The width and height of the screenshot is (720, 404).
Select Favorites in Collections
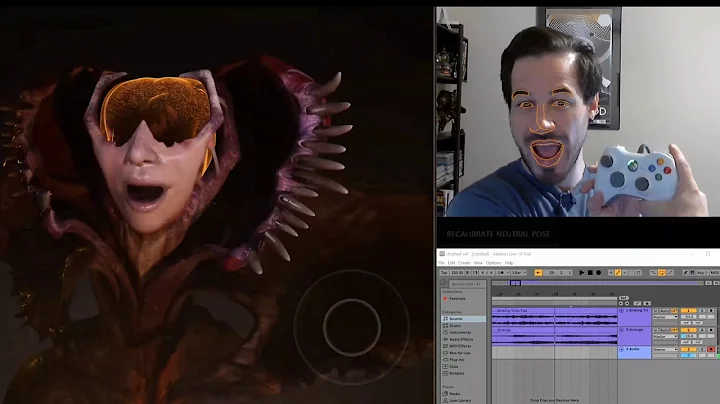457,298
